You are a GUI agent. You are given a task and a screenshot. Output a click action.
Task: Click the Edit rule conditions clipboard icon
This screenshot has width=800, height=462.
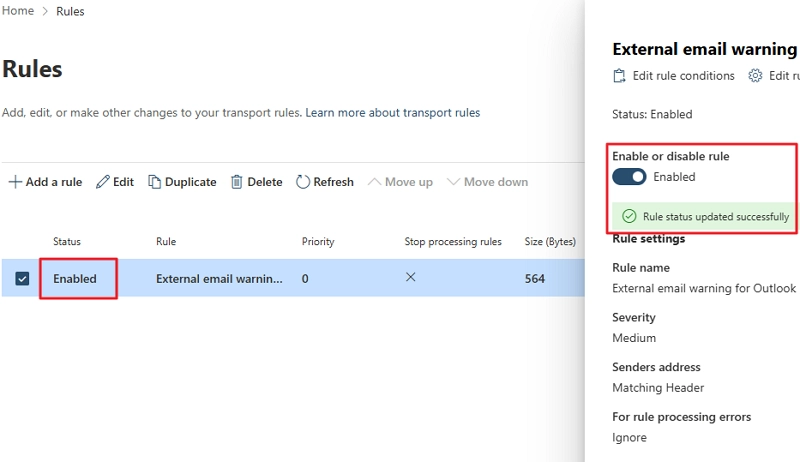(620, 76)
